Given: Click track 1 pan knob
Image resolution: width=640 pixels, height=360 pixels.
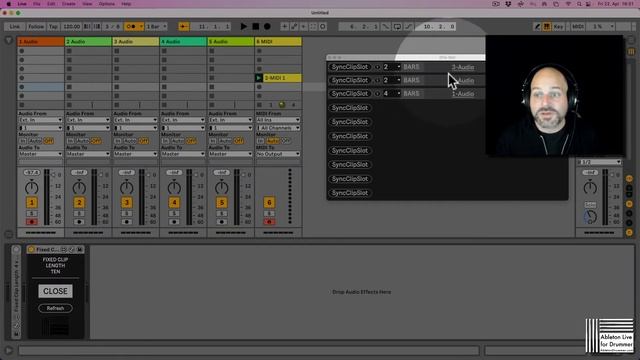Looking at the screenshot, I should click(31, 188).
